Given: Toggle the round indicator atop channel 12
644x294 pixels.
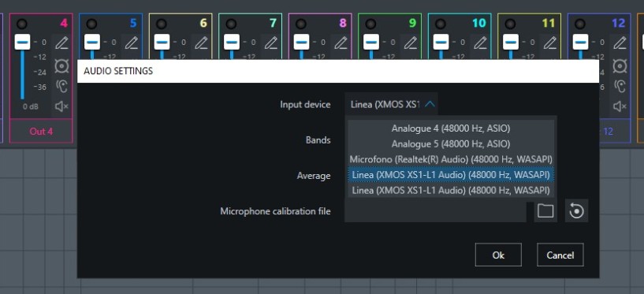Looking at the screenshot, I should (x=580, y=24).
